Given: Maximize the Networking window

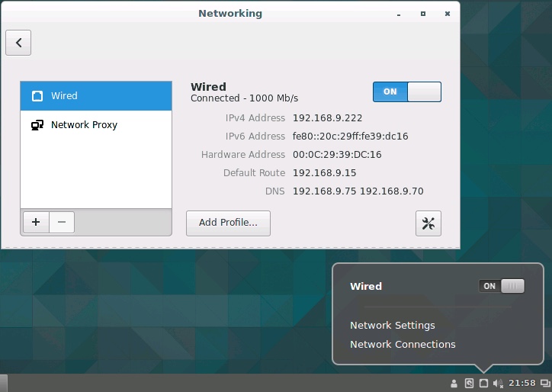Looking at the screenshot, I should [423, 14].
